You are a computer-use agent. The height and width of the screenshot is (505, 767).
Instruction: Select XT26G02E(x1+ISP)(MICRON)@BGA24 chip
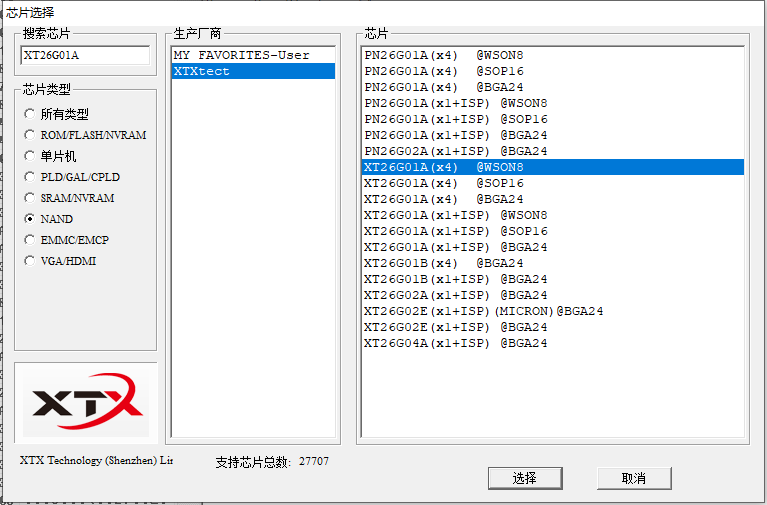pyautogui.click(x=483, y=311)
